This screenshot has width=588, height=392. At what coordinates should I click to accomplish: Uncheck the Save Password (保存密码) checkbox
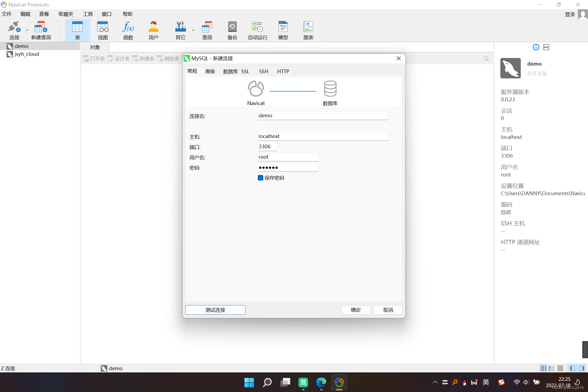point(261,178)
